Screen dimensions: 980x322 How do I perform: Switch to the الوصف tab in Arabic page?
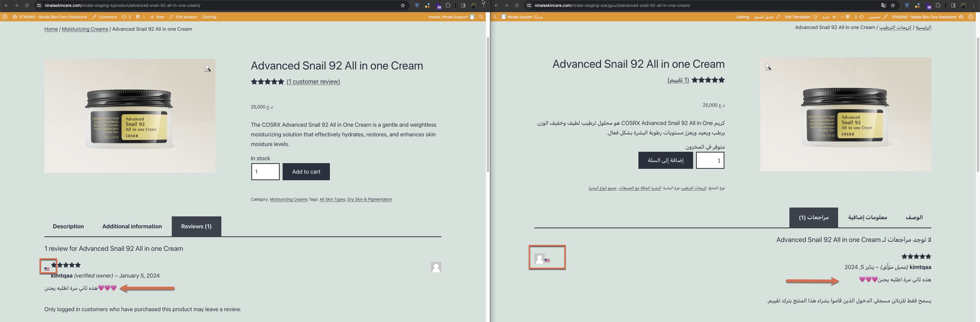(x=914, y=217)
